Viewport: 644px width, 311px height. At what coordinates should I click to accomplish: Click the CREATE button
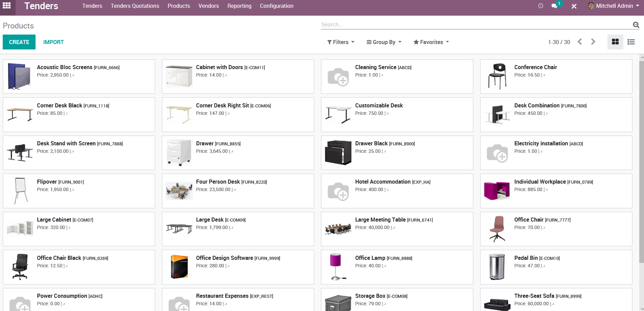19,42
